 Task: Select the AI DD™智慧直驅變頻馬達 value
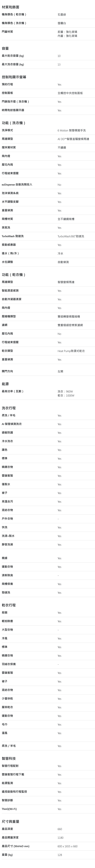[x=73, y=139]
